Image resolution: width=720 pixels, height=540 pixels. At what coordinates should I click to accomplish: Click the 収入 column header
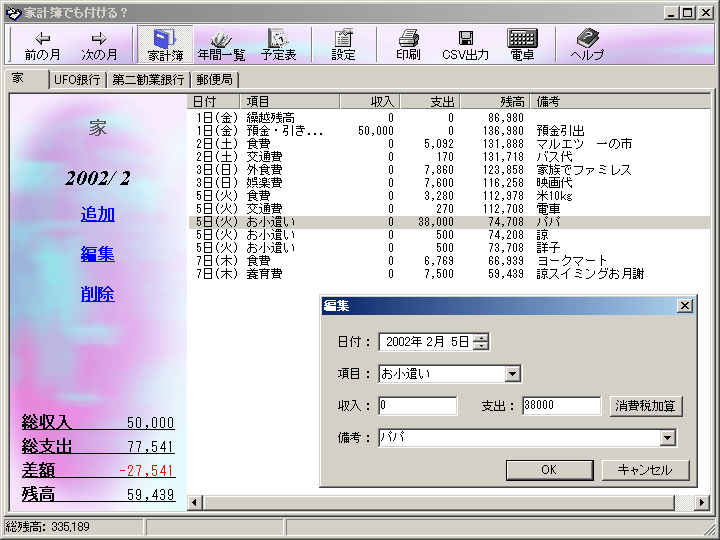[370, 101]
